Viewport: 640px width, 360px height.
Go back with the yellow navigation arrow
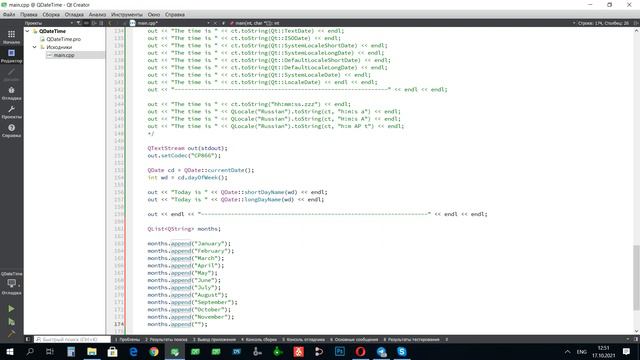(x=110, y=23)
